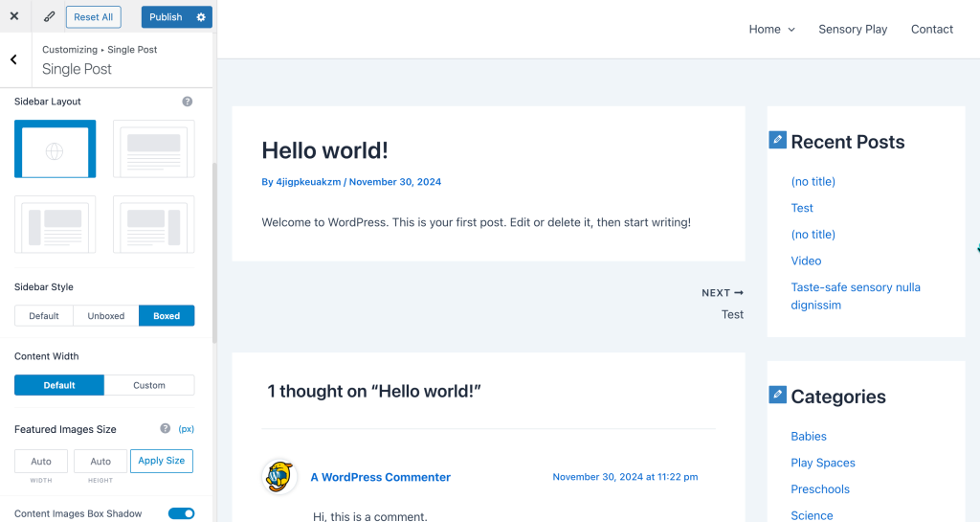Open Publish settings gear icon
The image size is (980, 522).
[201, 17]
